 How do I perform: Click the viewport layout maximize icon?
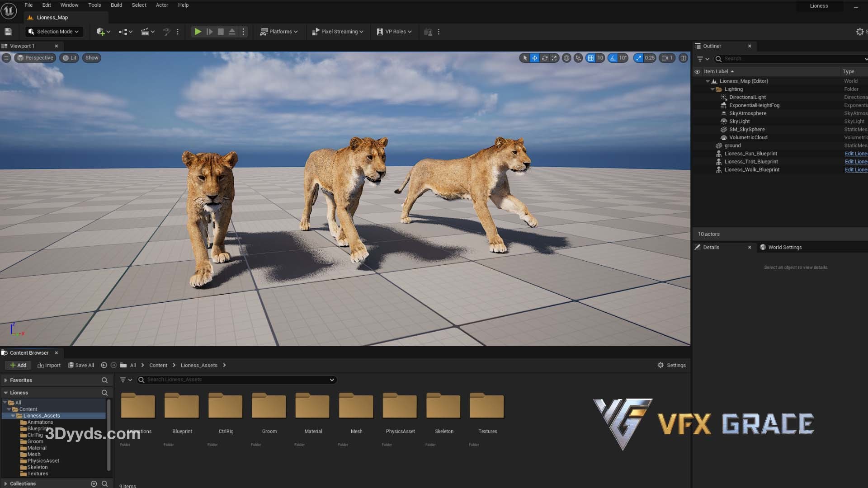(x=684, y=58)
